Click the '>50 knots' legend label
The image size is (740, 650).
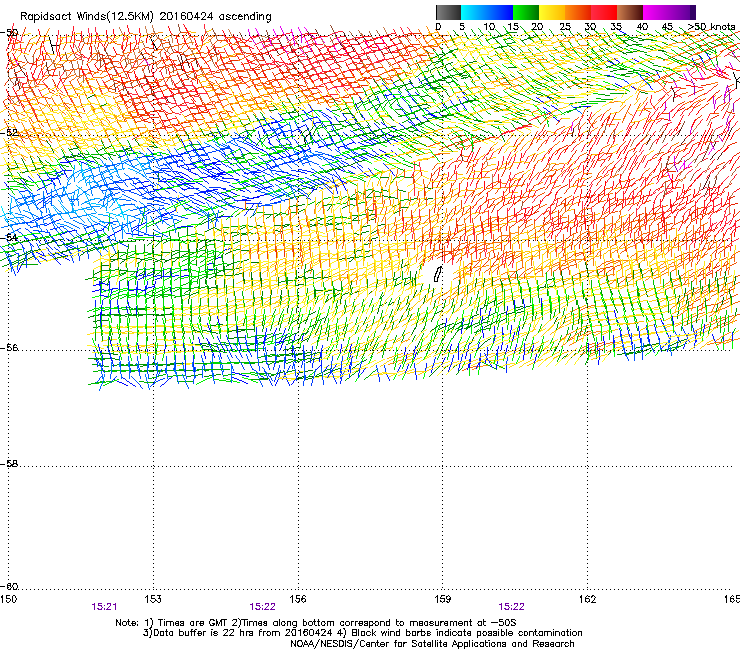pyautogui.click(x=711, y=27)
